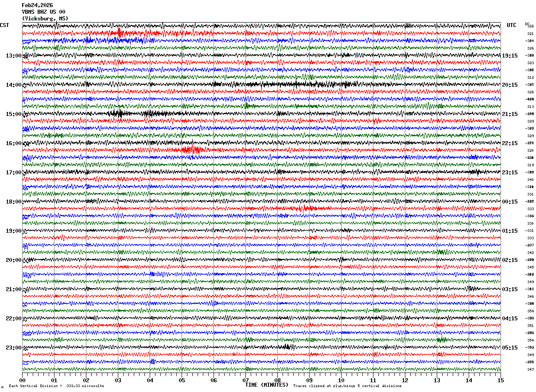Viewport: 536px width, 392px height.
Task: Click DC offset value 340 in right column
Action: (530, 180)
